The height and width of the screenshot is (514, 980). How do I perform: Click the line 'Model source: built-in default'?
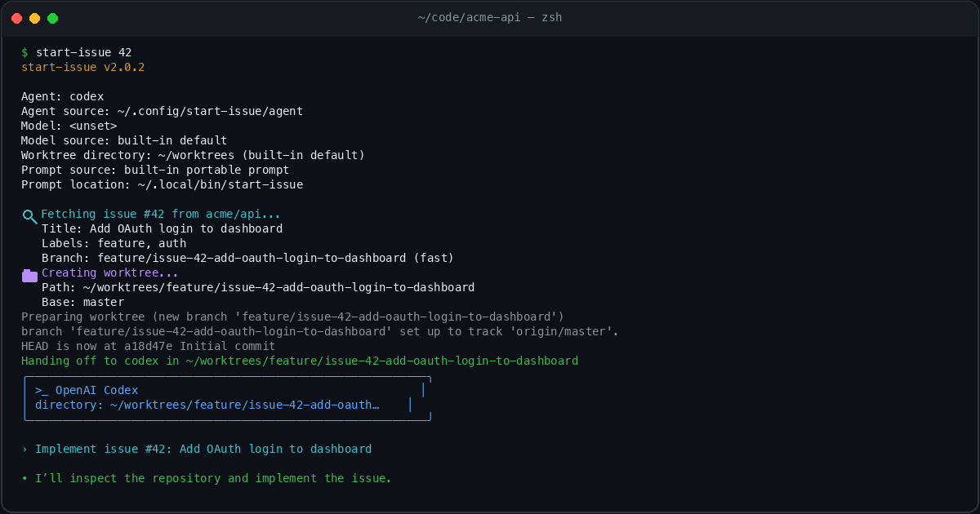(124, 140)
